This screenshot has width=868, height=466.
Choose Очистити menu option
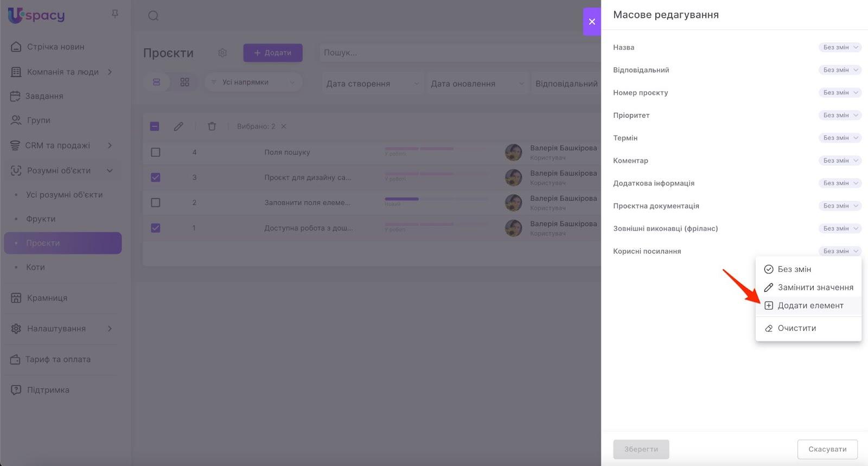[808, 328]
